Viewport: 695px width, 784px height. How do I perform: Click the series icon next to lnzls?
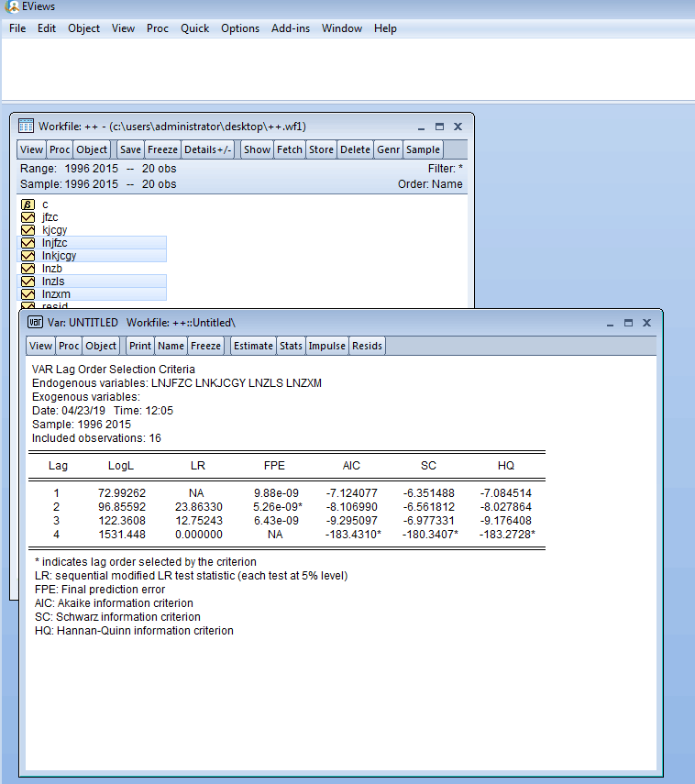28,282
